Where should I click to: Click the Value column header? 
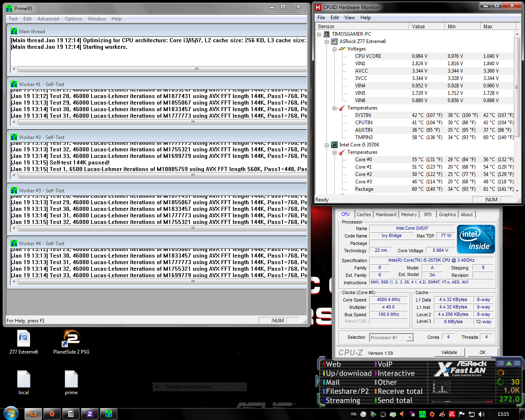click(427, 26)
